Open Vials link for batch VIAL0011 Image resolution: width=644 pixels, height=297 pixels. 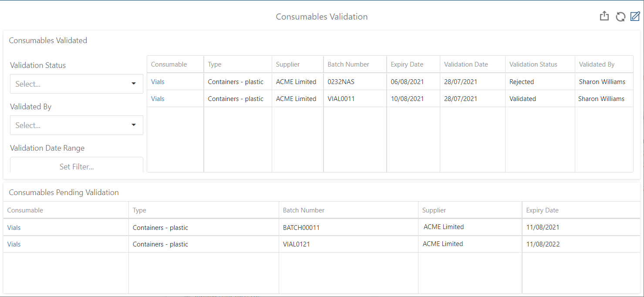coord(158,98)
